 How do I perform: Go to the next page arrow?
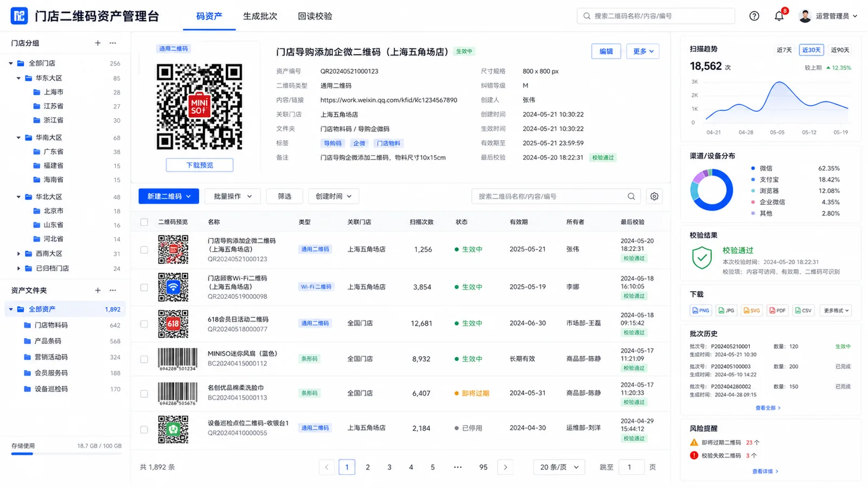(506, 467)
